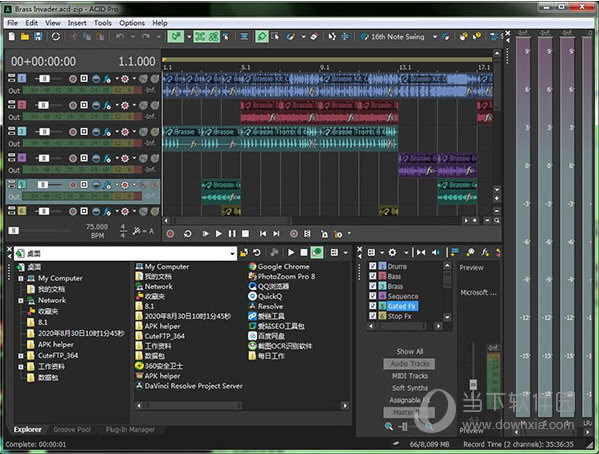This screenshot has width=599, height=454.
Task: Click the Open folder icon
Action: (x=25, y=37)
